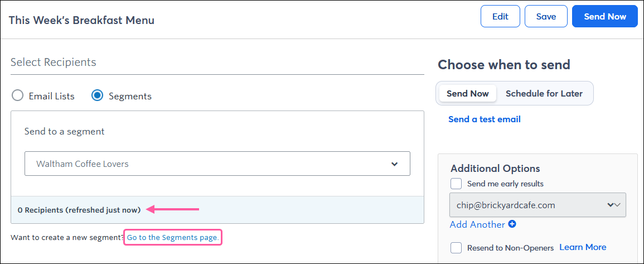This screenshot has height=264, width=644.
Task: Click the plus icon beside Add Another
Action: pos(512,224)
